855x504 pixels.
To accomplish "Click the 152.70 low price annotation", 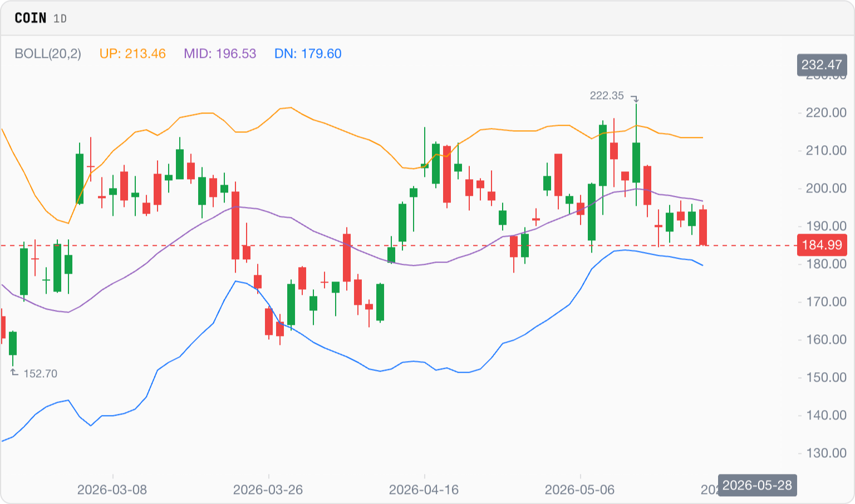I will (40, 374).
